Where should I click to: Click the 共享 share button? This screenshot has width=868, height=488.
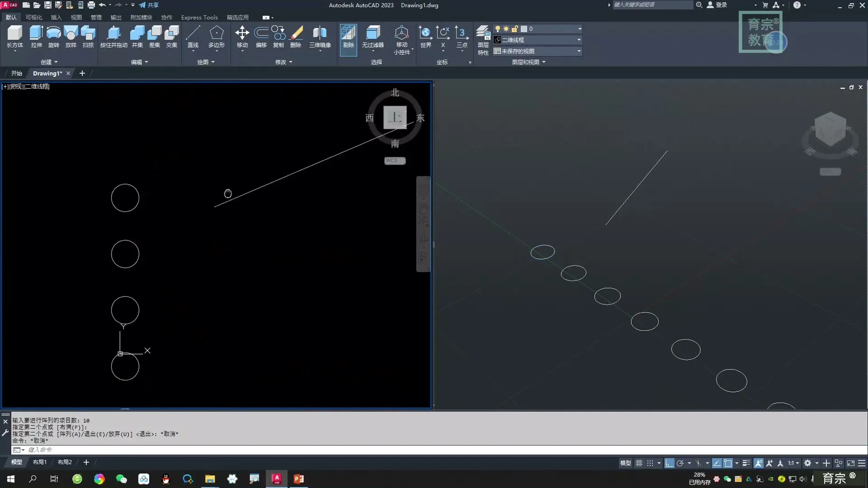pyautogui.click(x=149, y=5)
